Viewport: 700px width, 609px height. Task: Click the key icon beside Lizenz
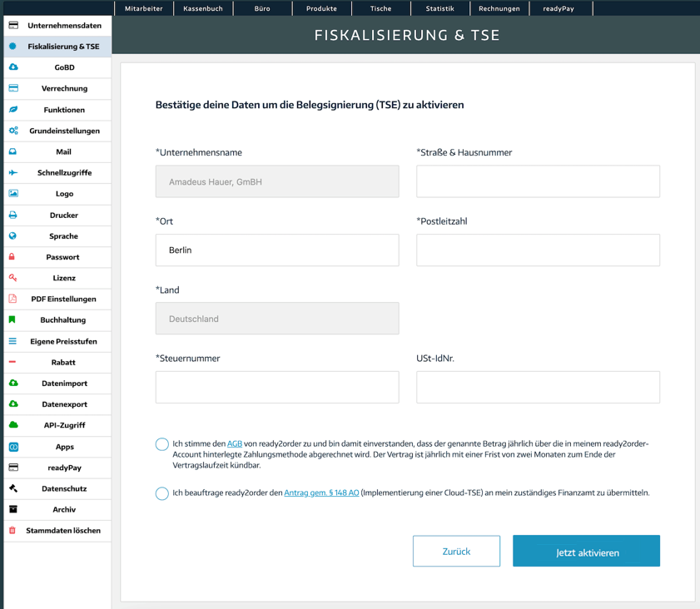[x=13, y=278]
